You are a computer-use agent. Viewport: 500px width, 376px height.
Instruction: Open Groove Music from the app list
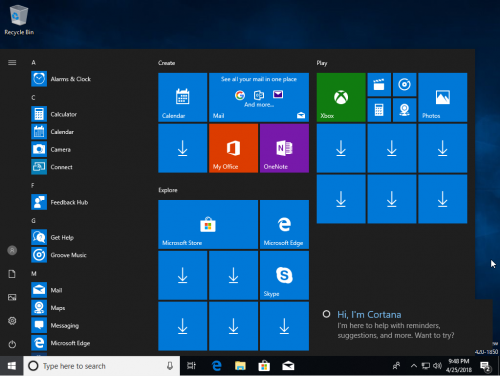[68, 255]
